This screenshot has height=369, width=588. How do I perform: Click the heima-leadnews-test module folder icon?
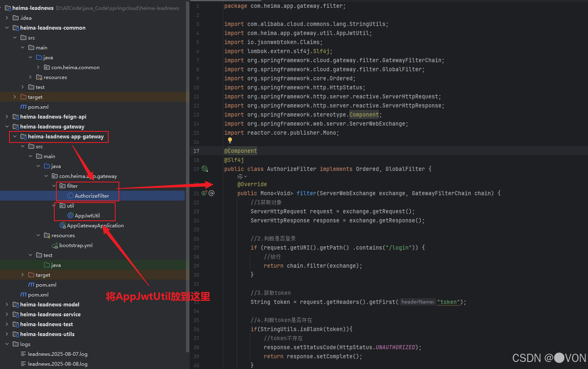pos(16,325)
